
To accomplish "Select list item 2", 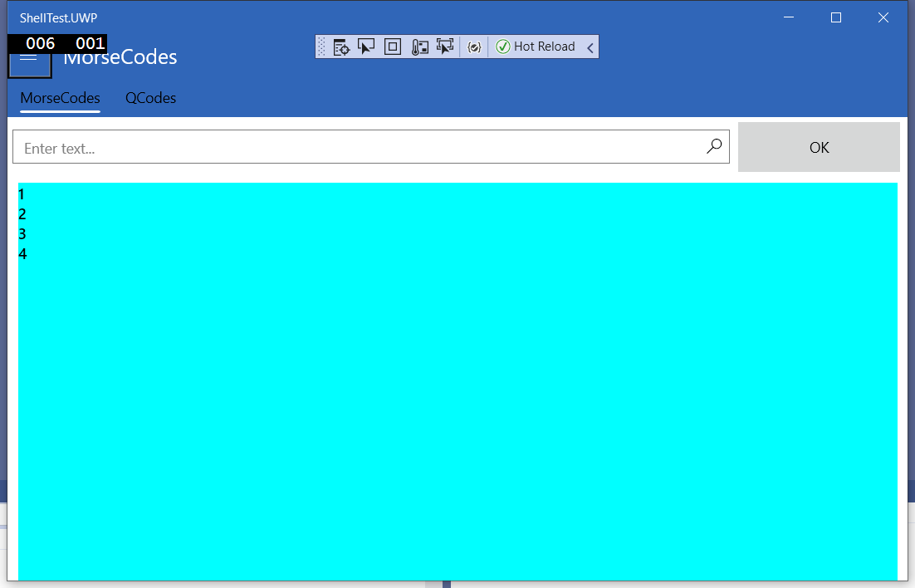I will pyautogui.click(x=21, y=213).
